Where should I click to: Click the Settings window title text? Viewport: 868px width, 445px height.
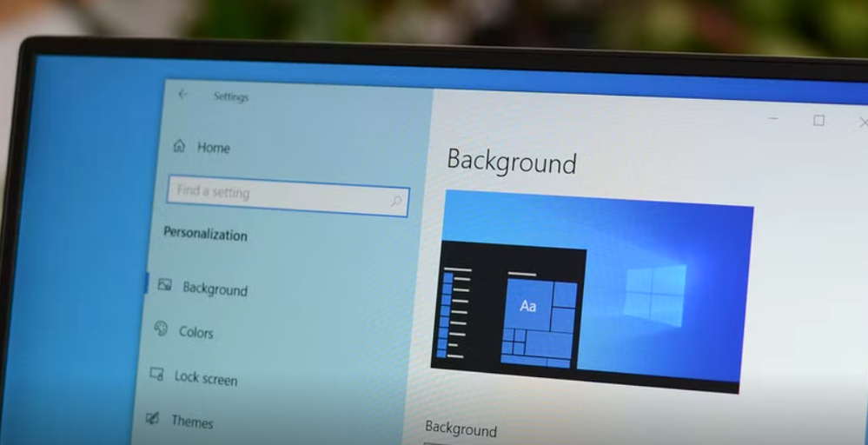click(231, 96)
